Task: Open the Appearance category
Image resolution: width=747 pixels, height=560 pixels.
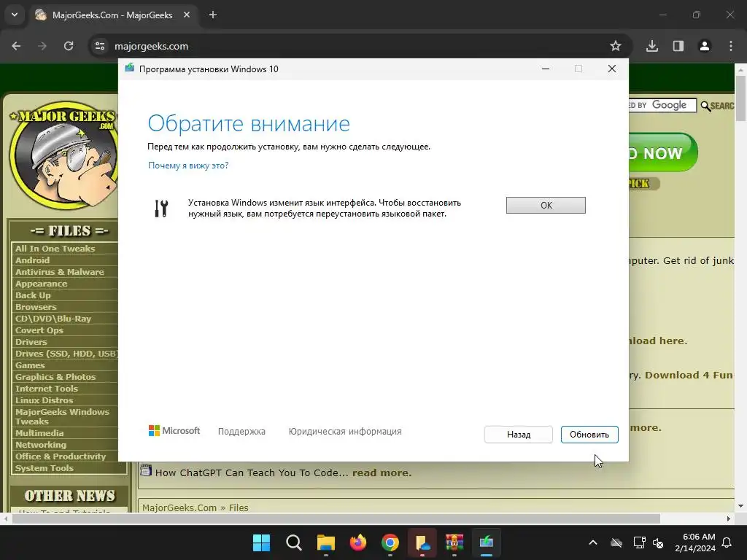Action: click(41, 284)
